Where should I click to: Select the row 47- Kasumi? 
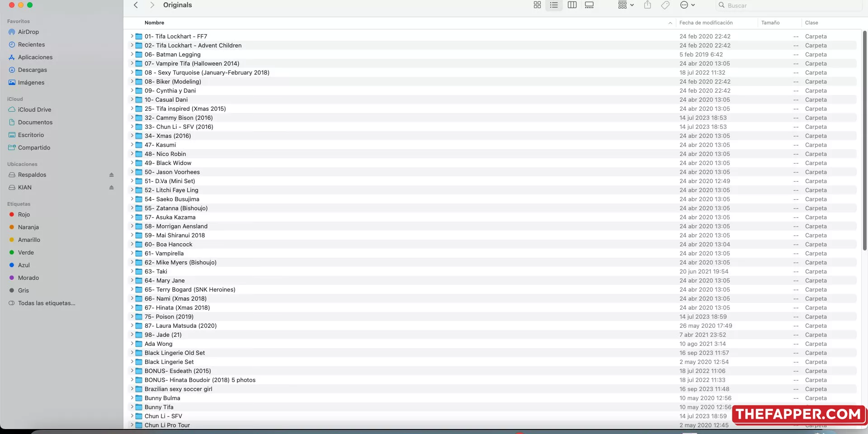[x=493, y=145]
